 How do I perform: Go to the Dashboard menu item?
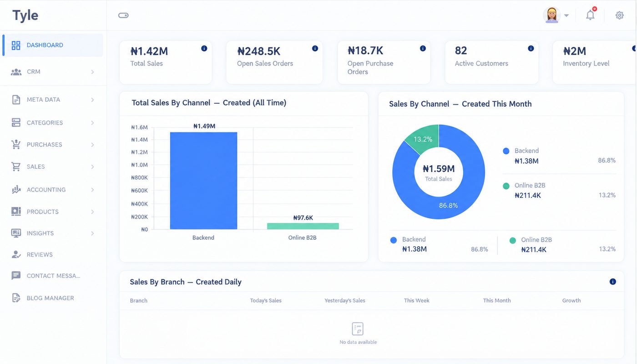(53, 45)
